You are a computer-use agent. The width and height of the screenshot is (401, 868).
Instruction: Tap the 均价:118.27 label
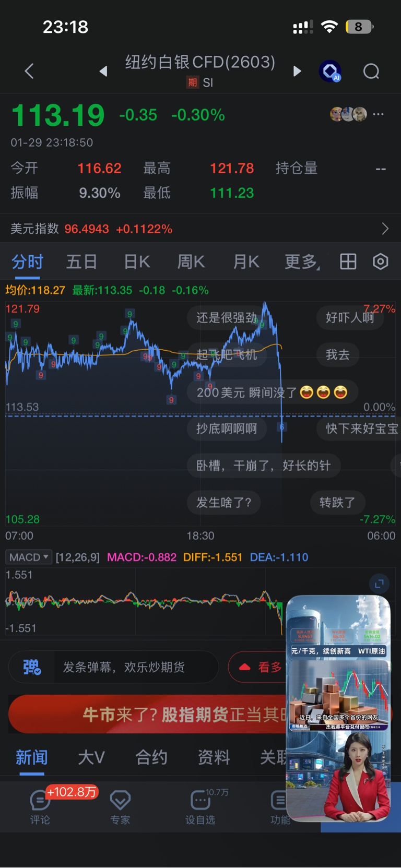pyautogui.click(x=36, y=290)
